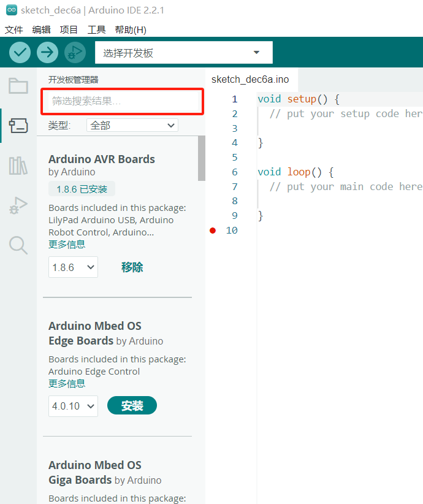Open the Library Manager sidebar icon

click(18, 166)
